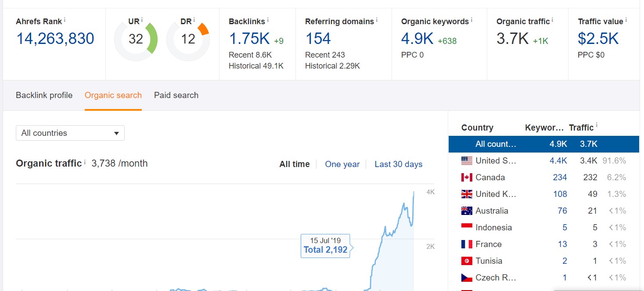644x291 pixels.
Task: Click United States keywords value 4.4K
Action: click(558, 161)
